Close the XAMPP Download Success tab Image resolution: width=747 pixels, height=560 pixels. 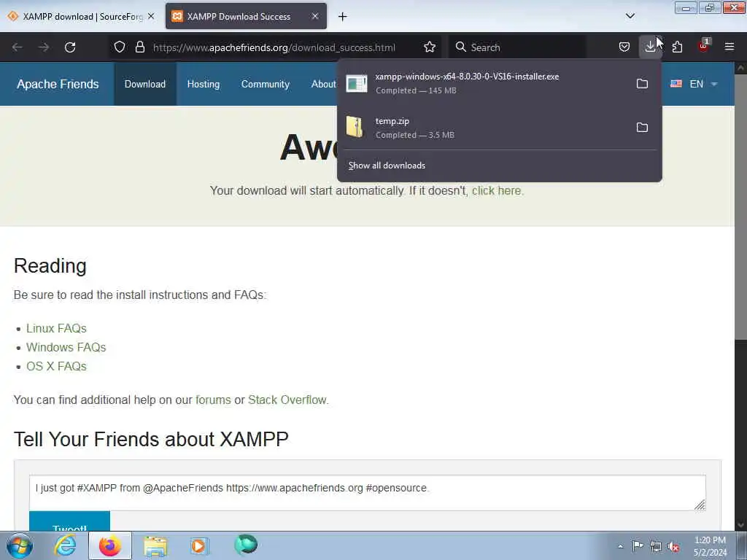(x=315, y=16)
